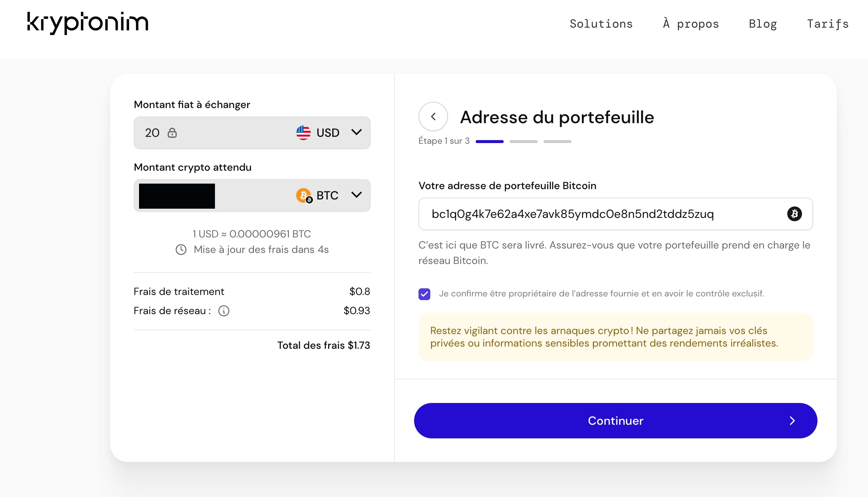Image resolution: width=868 pixels, height=497 pixels.
Task: Click the kryptonim logo
Action: point(88,23)
